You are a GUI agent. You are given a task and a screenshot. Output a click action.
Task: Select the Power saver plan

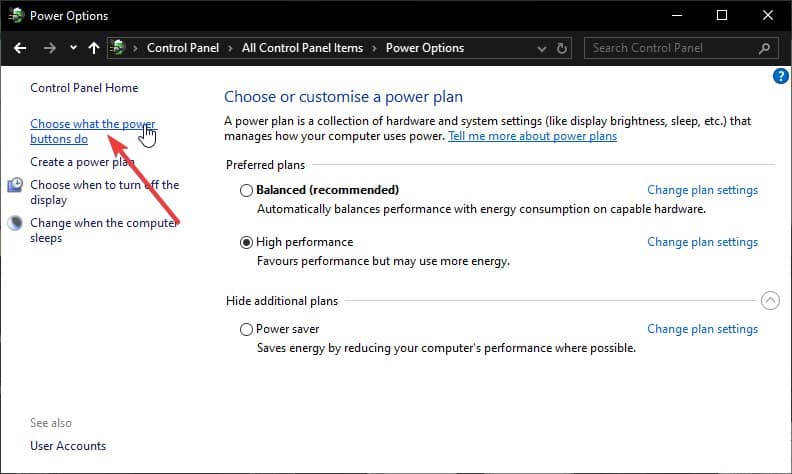(x=246, y=329)
